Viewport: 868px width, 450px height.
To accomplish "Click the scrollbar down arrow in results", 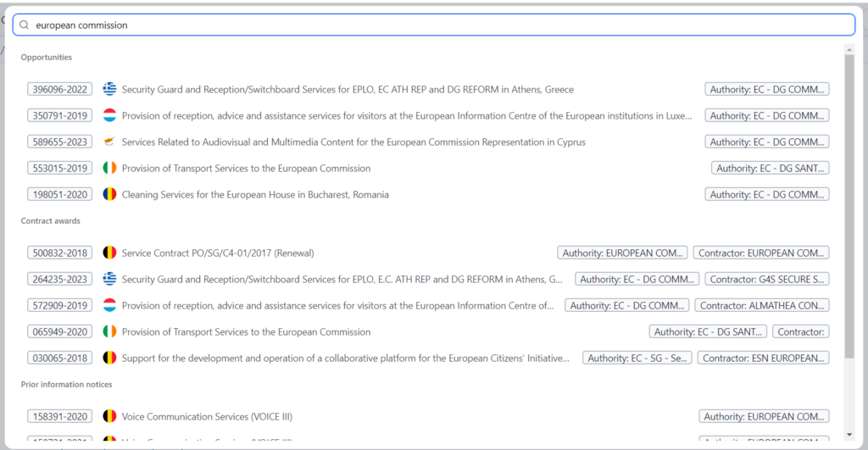I will click(x=849, y=435).
